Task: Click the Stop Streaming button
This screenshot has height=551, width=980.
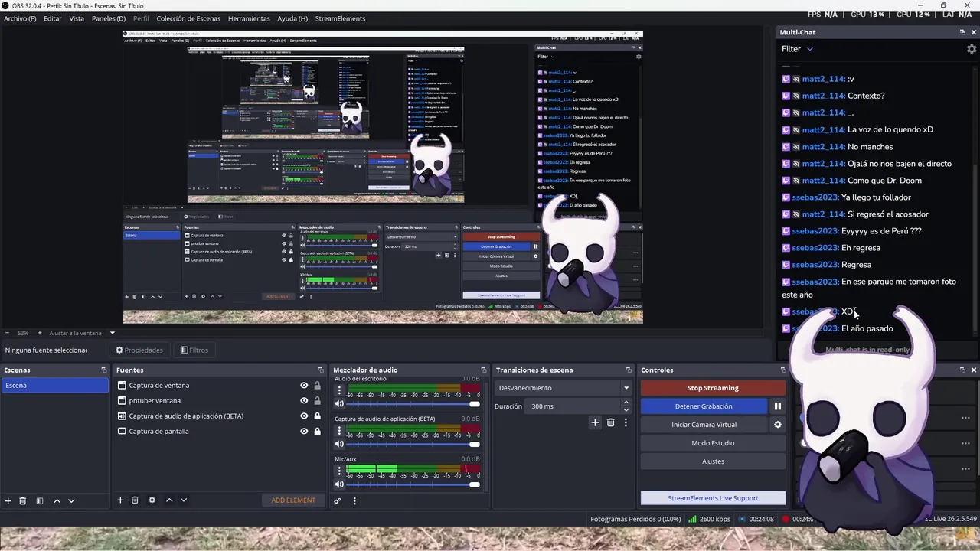Action: click(x=713, y=388)
